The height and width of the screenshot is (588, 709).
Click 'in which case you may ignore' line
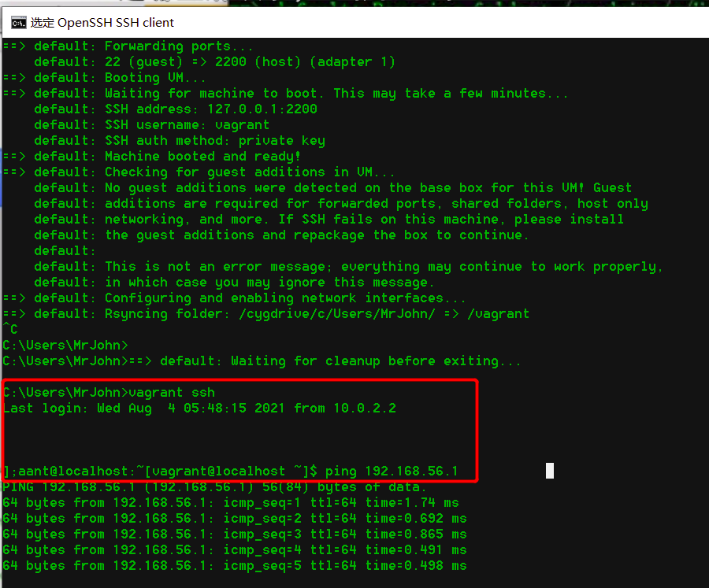coord(234,283)
